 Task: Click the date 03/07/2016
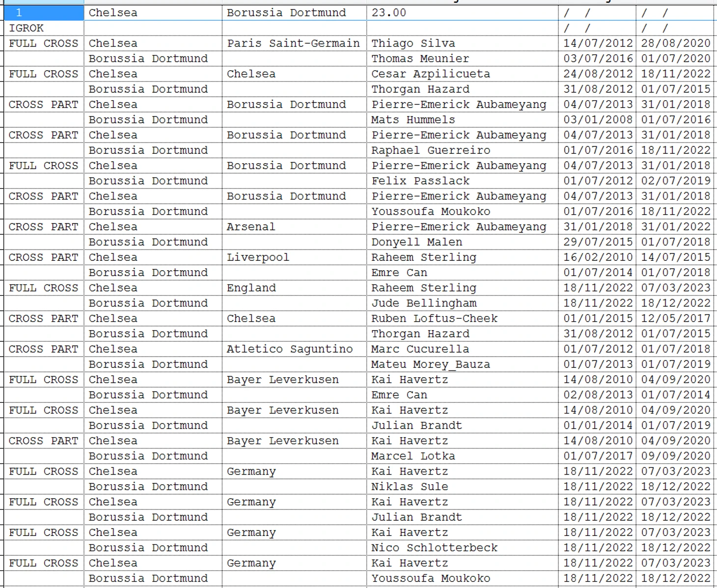(x=598, y=58)
